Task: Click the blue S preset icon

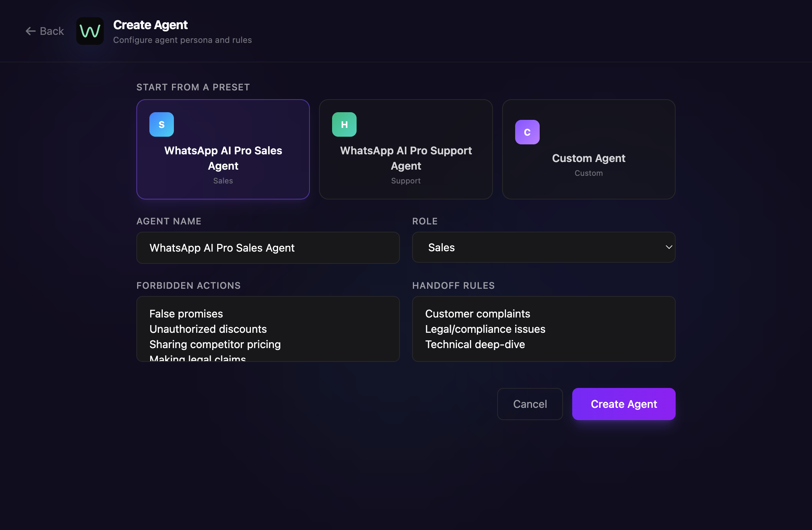Action: (162, 124)
